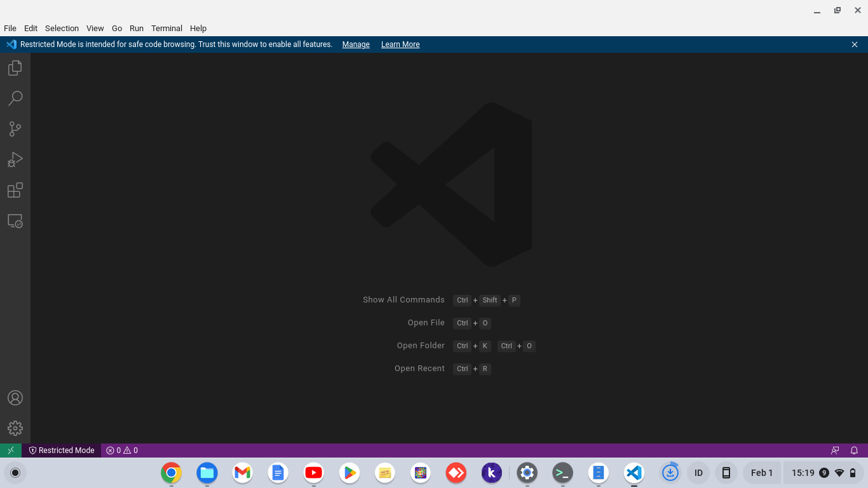
Task: Click the feedback icon in status bar
Action: coord(835,451)
